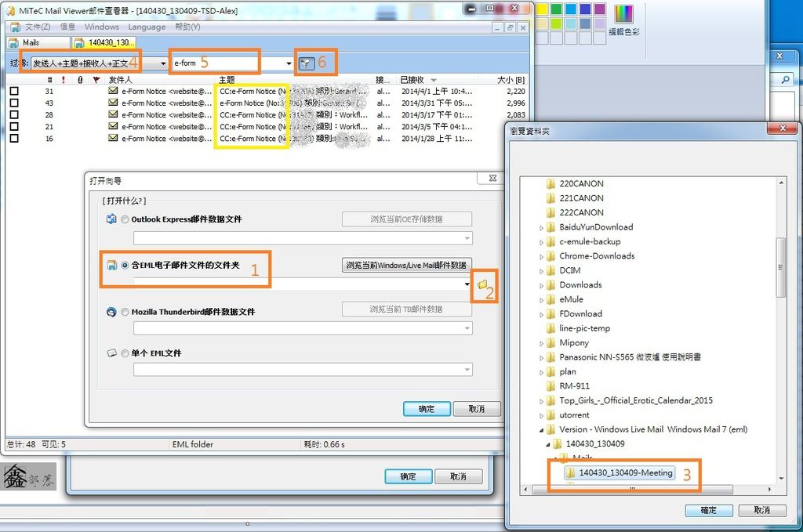Sort by the attachment paperclip column icon
803x532 pixels.
click(80, 79)
